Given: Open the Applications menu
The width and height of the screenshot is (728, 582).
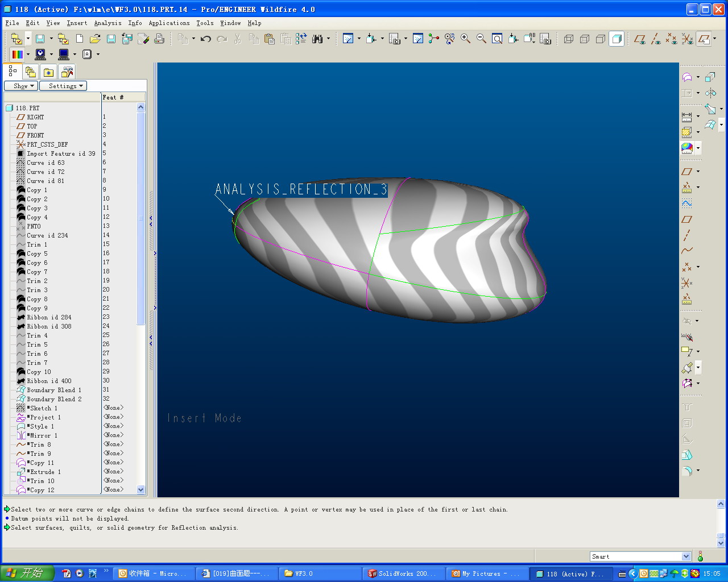Looking at the screenshot, I should [169, 23].
